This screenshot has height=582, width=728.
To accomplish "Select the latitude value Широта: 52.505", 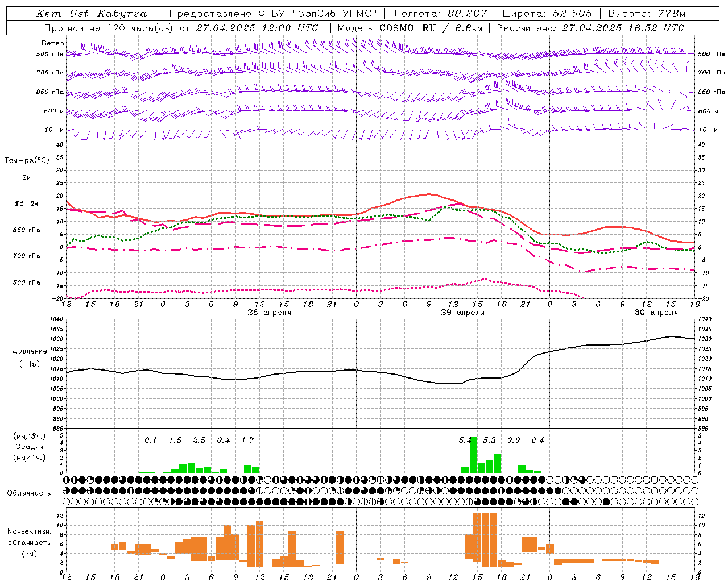I will click(x=547, y=14).
